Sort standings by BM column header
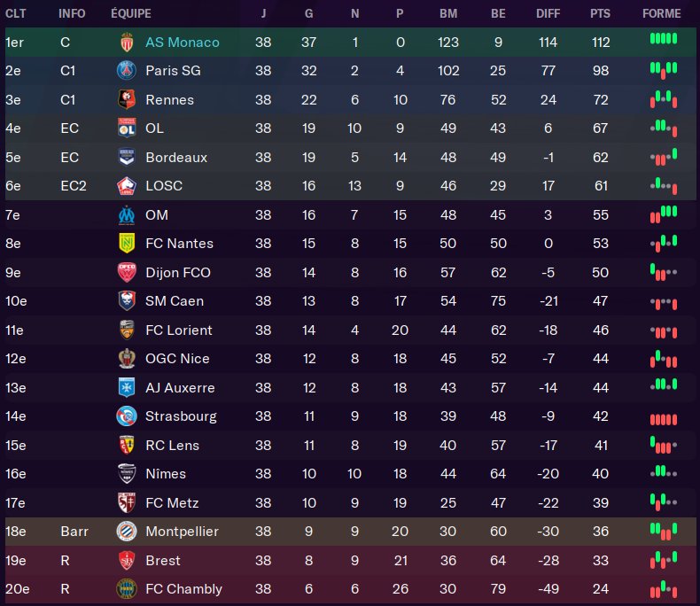Screen dimensions: 700x606 [448, 14]
